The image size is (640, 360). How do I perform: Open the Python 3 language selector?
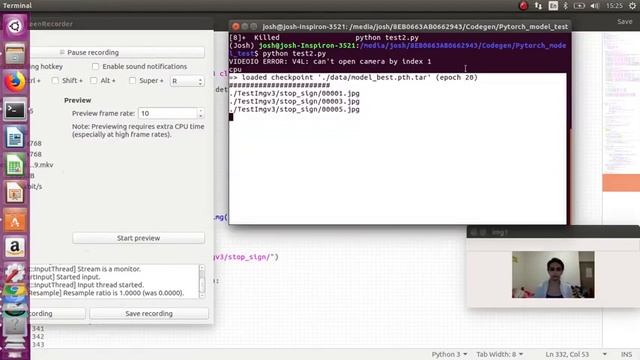pyautogui.click(x=449, y=354)
